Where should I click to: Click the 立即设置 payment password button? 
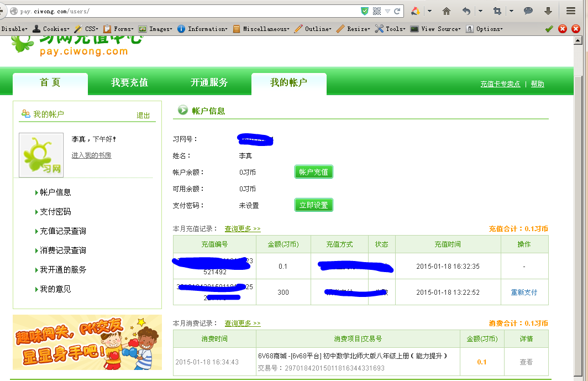pos(314,205)
